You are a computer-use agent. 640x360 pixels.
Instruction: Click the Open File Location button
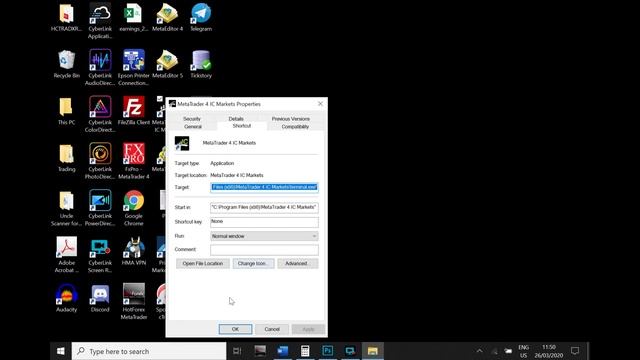202,263
